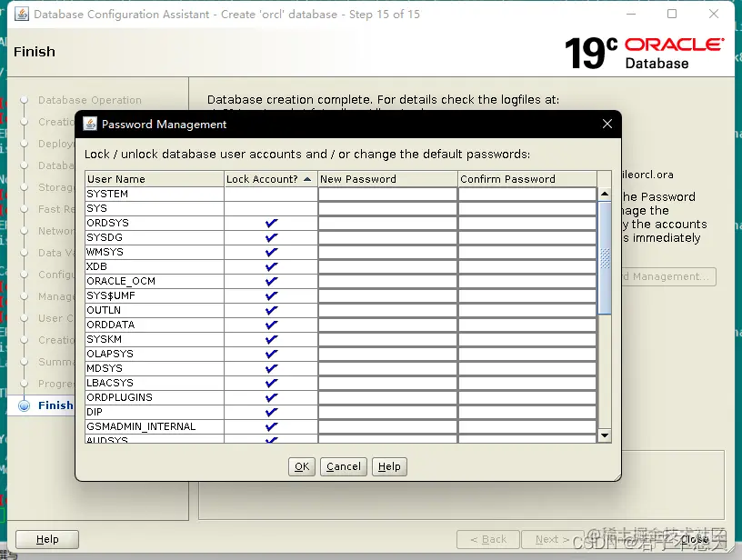This screenshot has width=742, height=560.
Task: Select the LBACSYS user name cell
Action: (155, 383)
